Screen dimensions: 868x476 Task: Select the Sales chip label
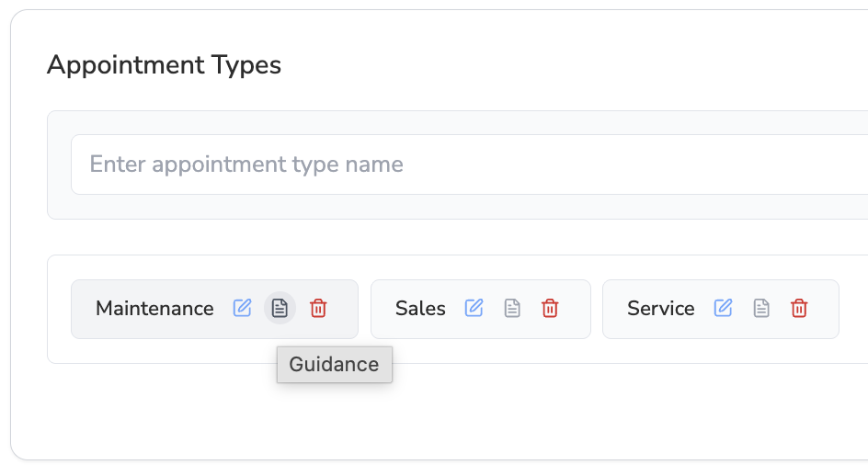(420, 308)
